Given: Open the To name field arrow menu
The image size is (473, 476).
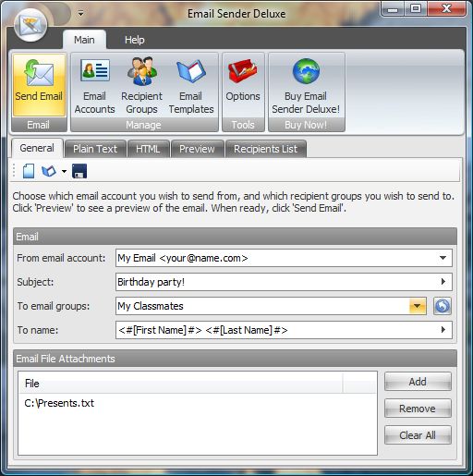Looking at the screenshot, I should [x=443, y=330].
